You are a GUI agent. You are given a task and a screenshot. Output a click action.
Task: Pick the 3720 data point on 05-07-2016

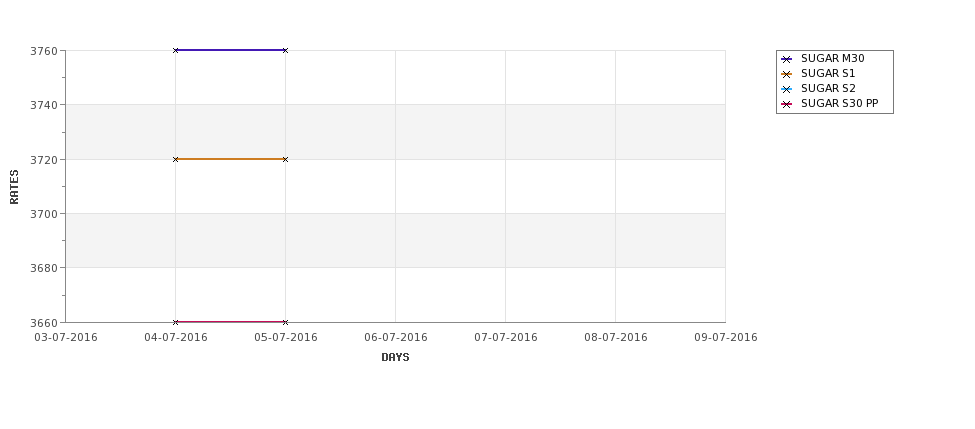[285, 159]
